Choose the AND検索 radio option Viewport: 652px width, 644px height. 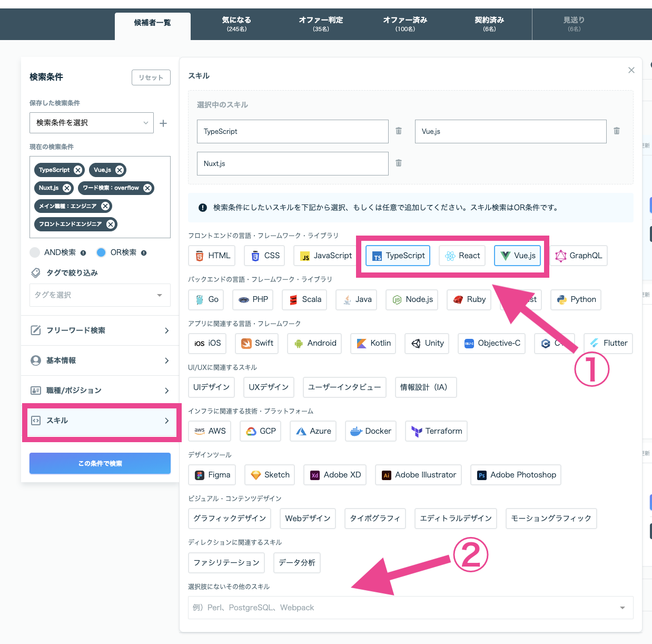point(35,252)
